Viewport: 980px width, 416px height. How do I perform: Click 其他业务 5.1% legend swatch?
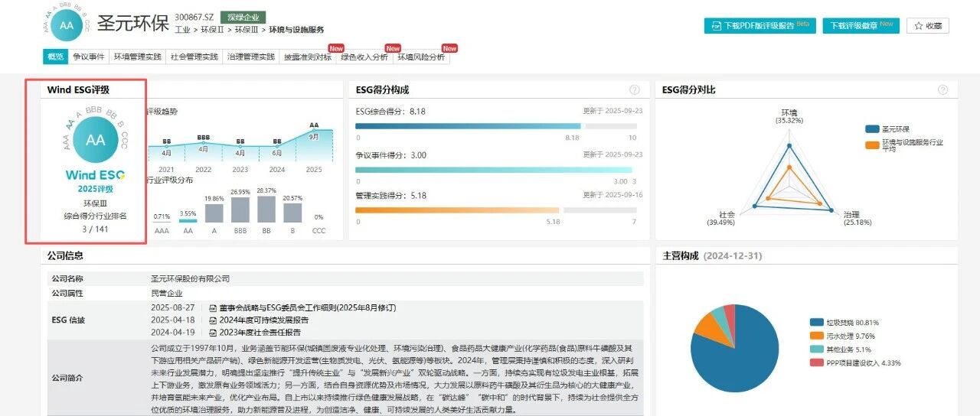coord(816,349)
